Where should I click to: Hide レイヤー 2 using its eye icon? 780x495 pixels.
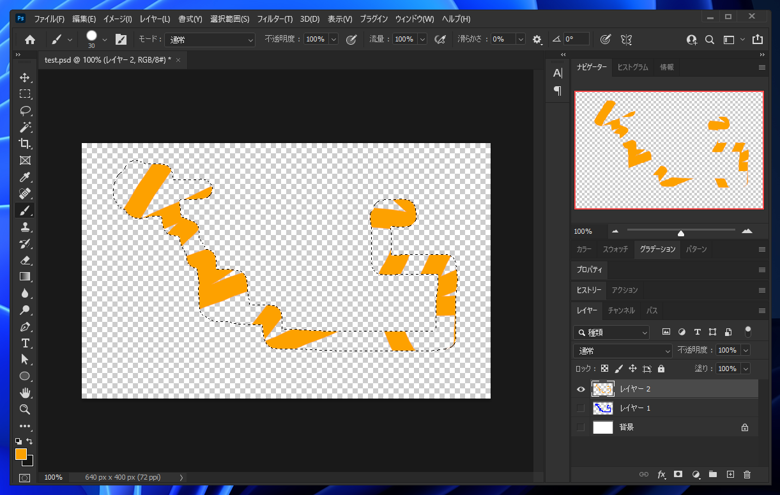pos(581,389)
